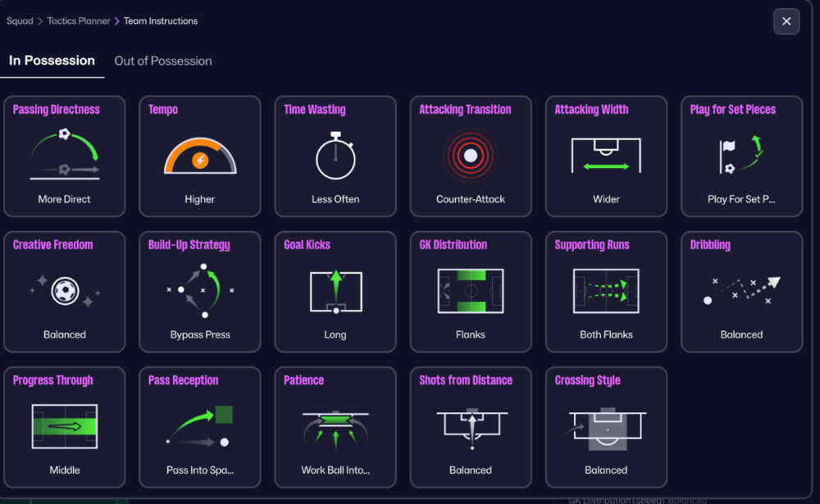Viewport: 820px width, 504px height.
Task: Click the 'Bypass Press' value text
Action: coord(200,334)
